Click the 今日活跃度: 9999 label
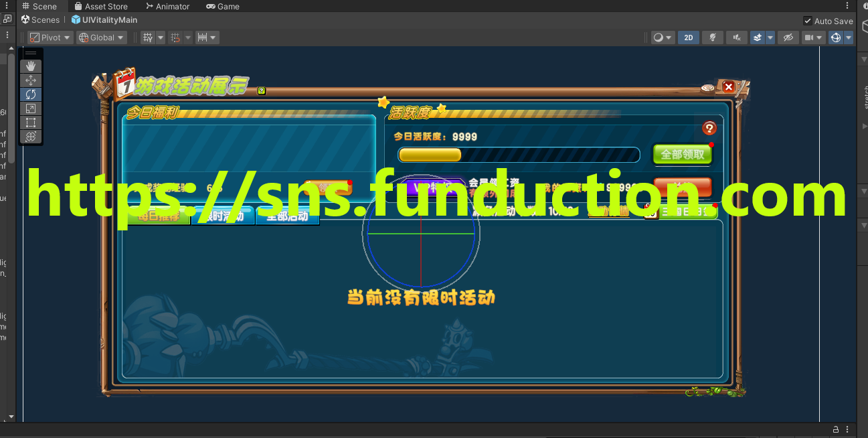 [x=436, y=137]
